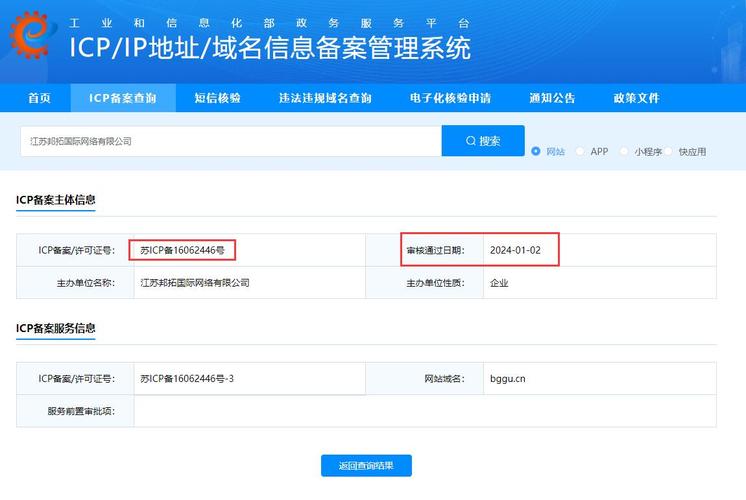Image resolution: width=746 pixels, height=500 pixels.
Task: Select the 小程序 radio option
Action: pyautogui.click(x=624, y=151)
